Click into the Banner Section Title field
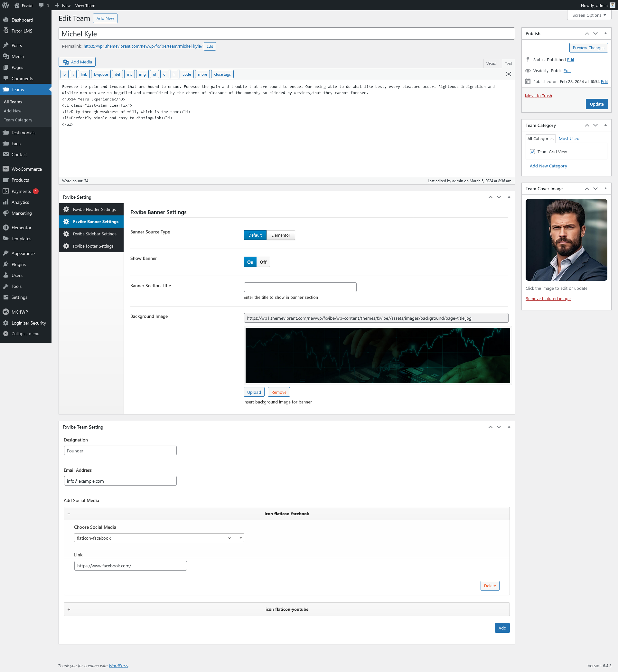This screenshot has width=618, height=672. click(x=300, y=287)
